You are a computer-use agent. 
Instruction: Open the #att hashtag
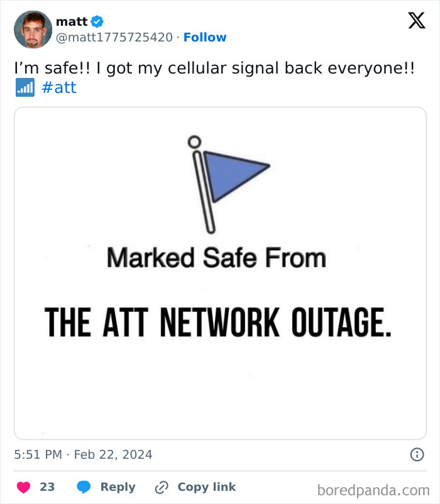tap(59, 87)
